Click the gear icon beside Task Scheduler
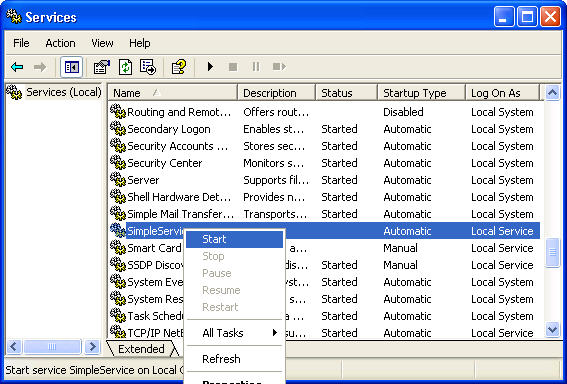Screen dimensions: 567x384 click(x=118, y=315)
